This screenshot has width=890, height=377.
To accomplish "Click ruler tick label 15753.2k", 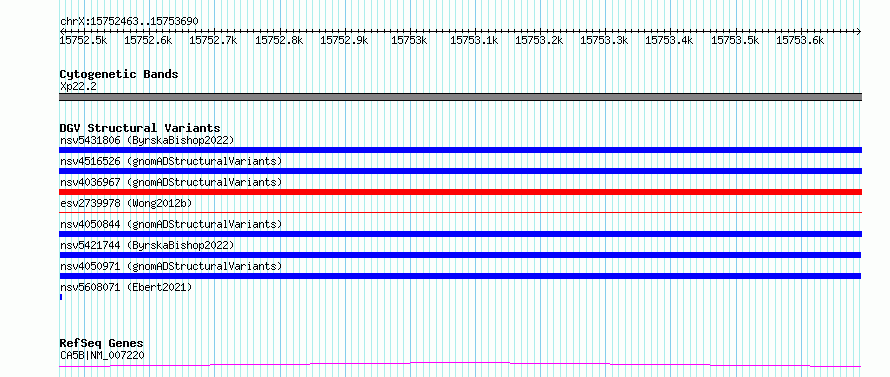I will [540, 40].
